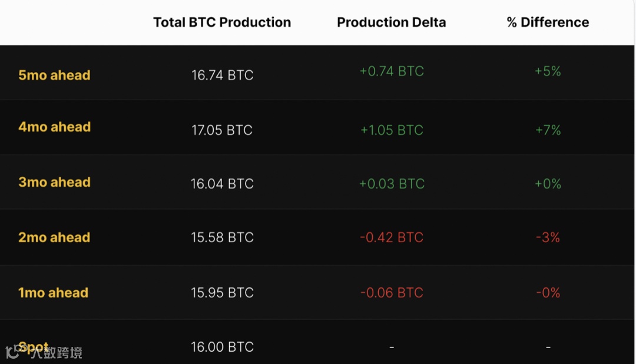This screenshot has width=636, height=364.
Task: Click the watermark logo icon at bottom-left
Action: click(12, 352)
